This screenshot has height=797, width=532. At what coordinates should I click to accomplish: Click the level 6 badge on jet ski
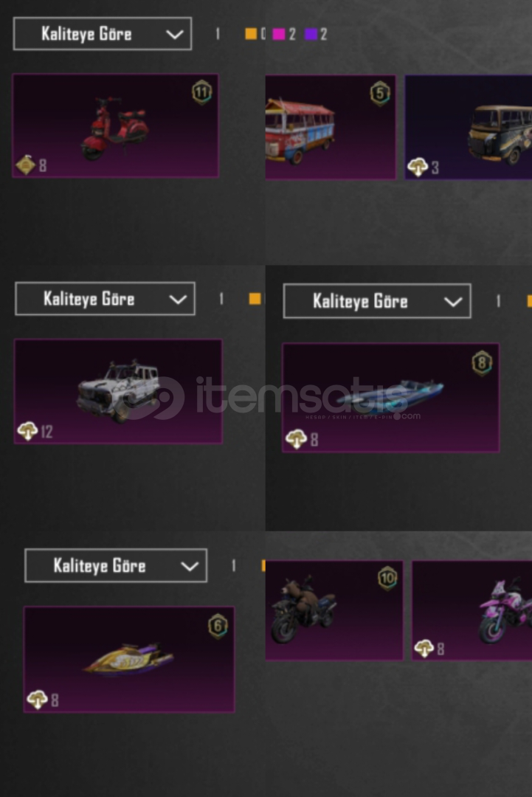[218, 627]
